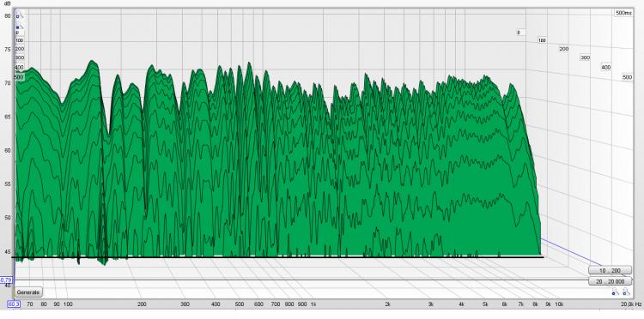Click the 60.3 frequency value field
The height and width of the screenshot is (319, 644).
pyautogui.click(x=14, y=304)
